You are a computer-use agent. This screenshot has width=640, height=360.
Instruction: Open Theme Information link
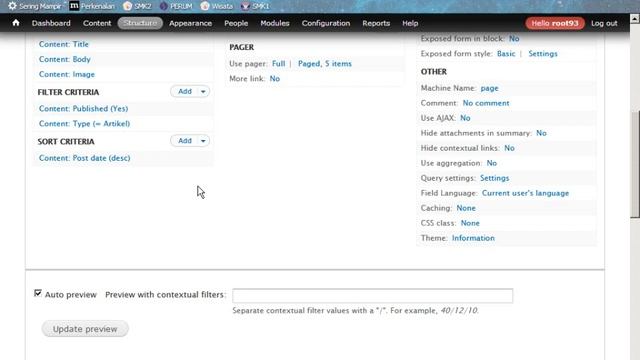(473, 238)
